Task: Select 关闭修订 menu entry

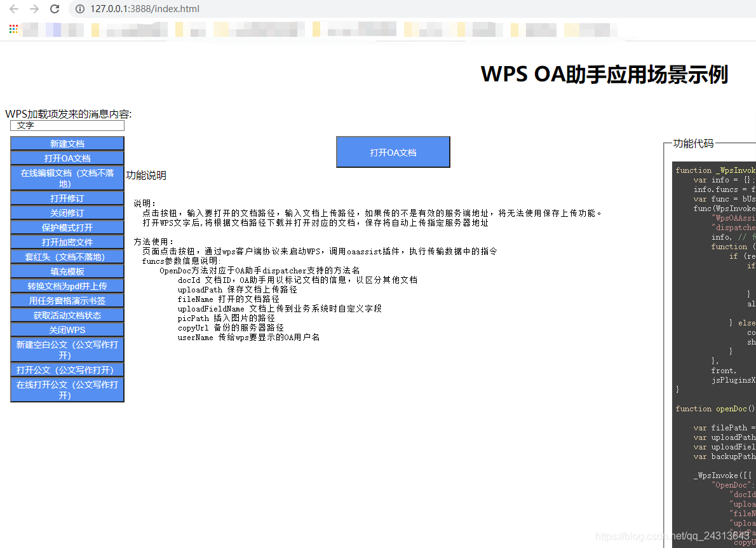Action: coord(67,212)
